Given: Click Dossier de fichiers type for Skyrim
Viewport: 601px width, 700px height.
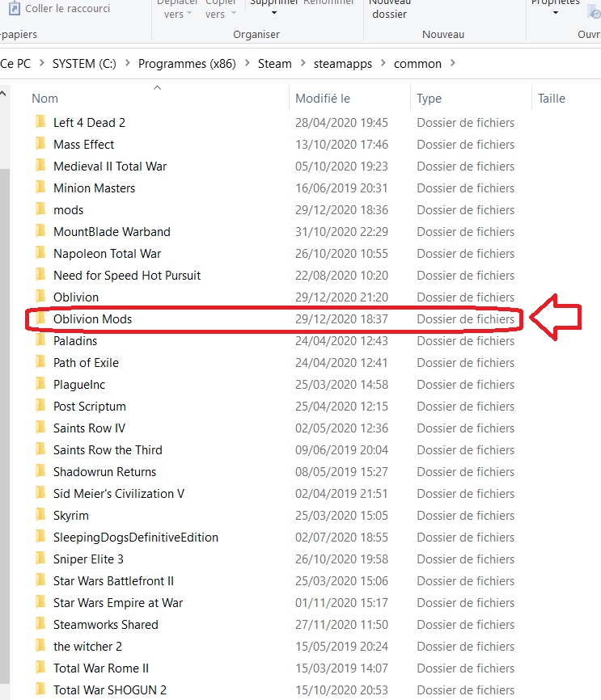Looking at the screenshot, I should [x=466, y=516].
